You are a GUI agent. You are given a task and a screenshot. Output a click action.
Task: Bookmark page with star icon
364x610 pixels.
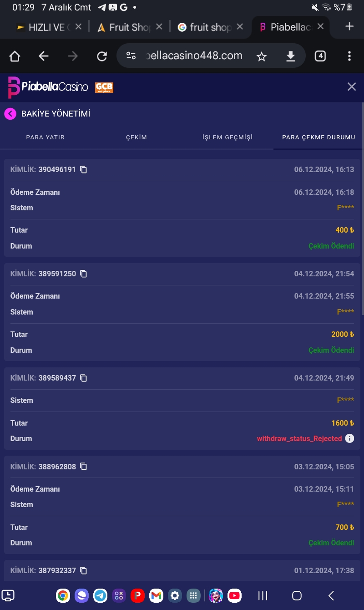(261, 56)
